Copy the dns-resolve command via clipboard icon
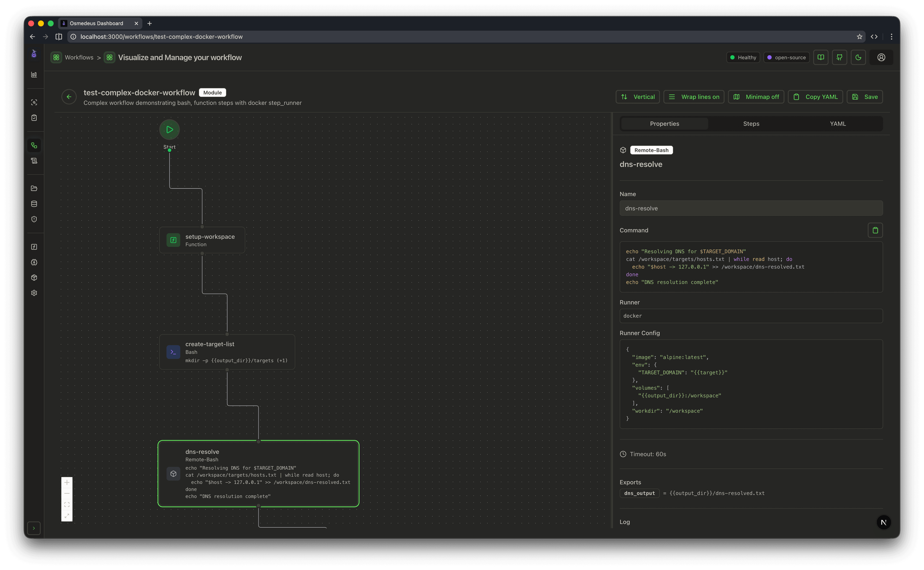924x570 pixels. point(875,230)
